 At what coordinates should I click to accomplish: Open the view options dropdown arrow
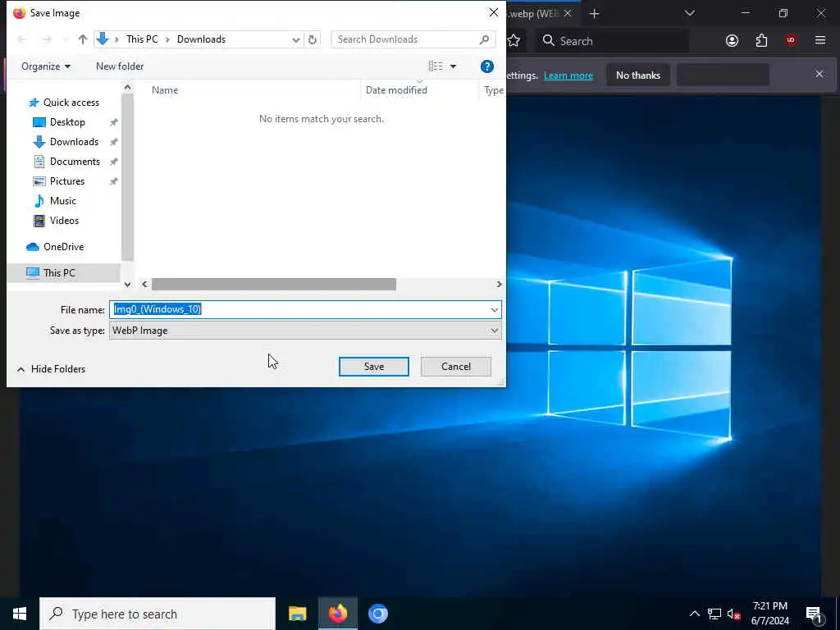pyautogui.click(x=453, y=66)
